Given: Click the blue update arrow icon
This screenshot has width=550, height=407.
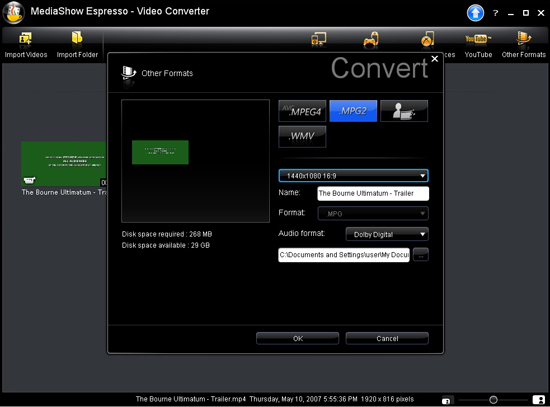Looking at the screenshot, I should click(475, 13).
